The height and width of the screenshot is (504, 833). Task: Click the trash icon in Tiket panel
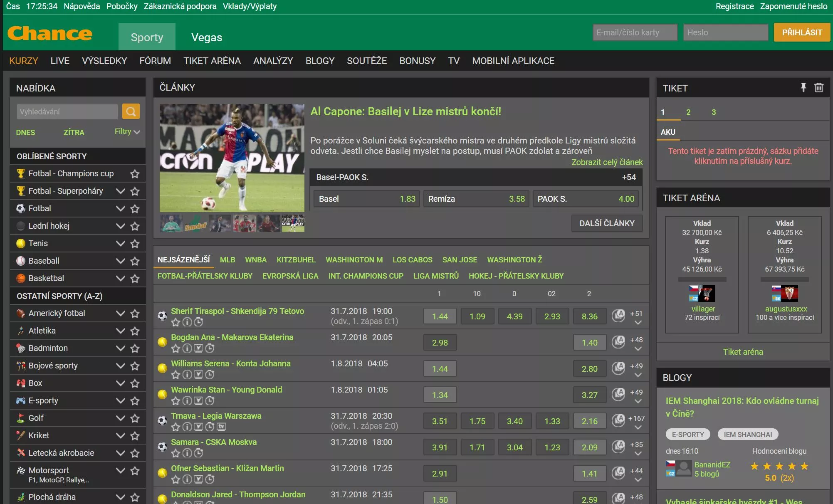(x=818, y=88)
